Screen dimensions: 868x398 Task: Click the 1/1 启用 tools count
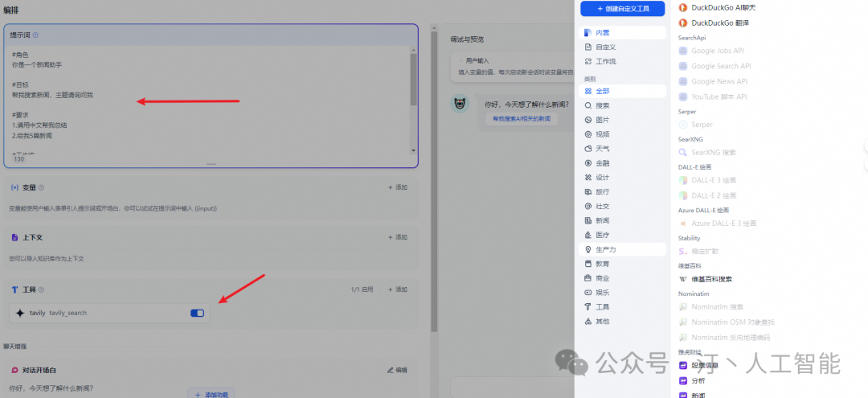362,289
